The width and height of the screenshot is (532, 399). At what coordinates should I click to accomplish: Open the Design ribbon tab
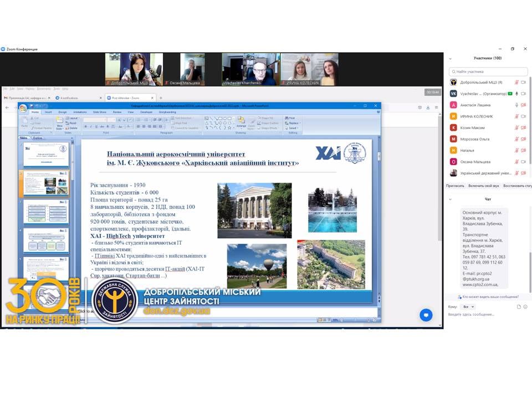63,112
